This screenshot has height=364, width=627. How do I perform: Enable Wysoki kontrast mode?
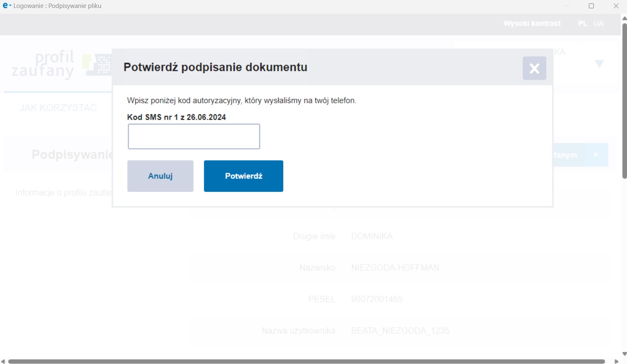[532, 24]
